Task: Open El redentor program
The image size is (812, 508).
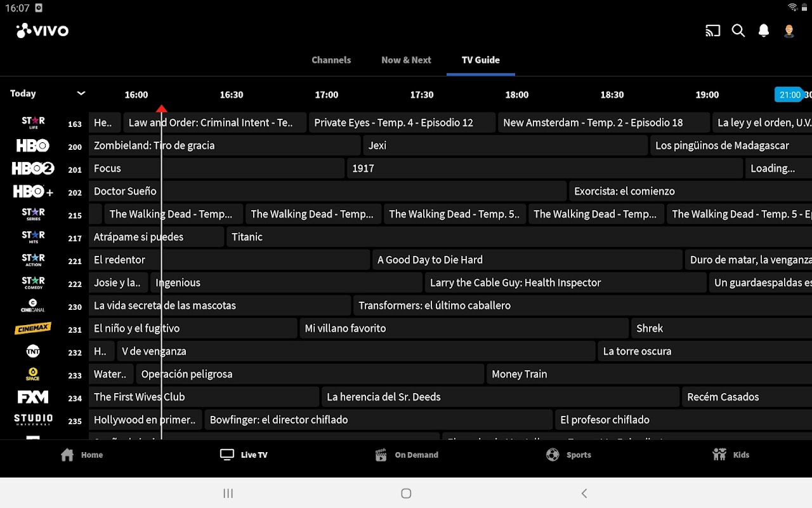Action: click(x=229, y=260)
